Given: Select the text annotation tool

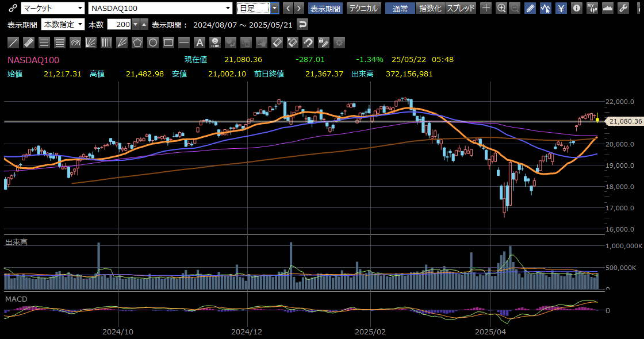Looking at the screenshot, I should pos(200,43).
